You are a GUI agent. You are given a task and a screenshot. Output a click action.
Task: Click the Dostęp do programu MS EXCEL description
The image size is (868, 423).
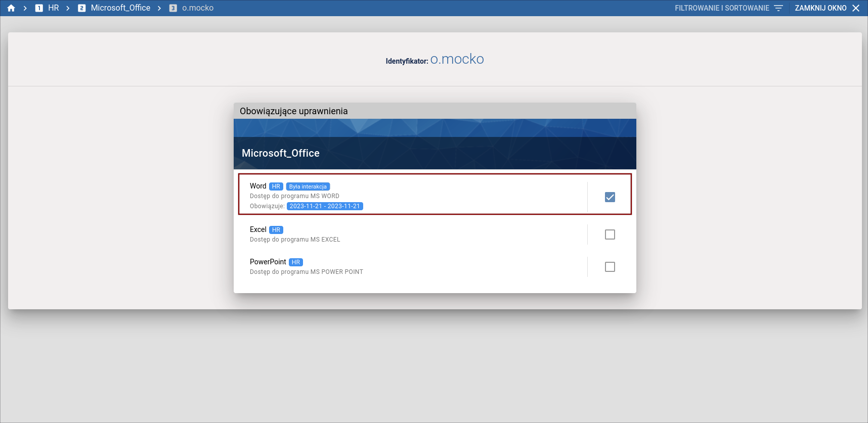pyautogui.click(x=295, y=240)
